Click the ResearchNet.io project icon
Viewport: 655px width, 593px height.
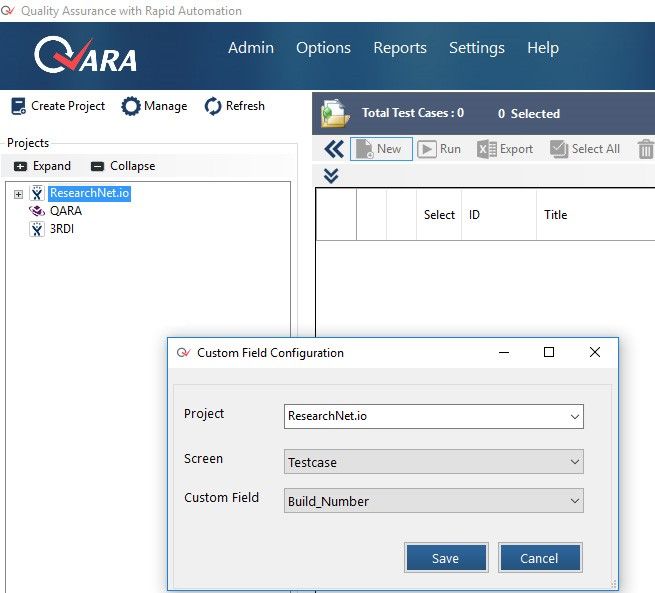[x=37, y=193]
